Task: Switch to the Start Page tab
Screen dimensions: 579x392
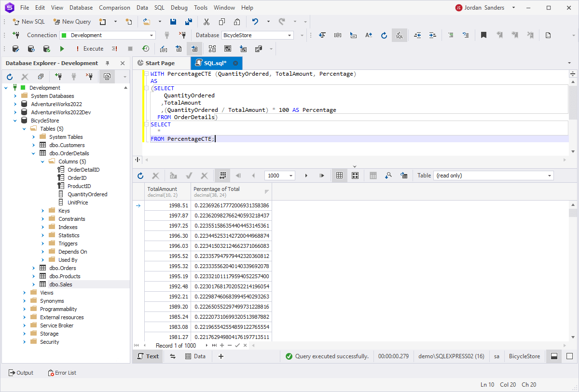Action: pyautogui.click(x=160, y=63)
